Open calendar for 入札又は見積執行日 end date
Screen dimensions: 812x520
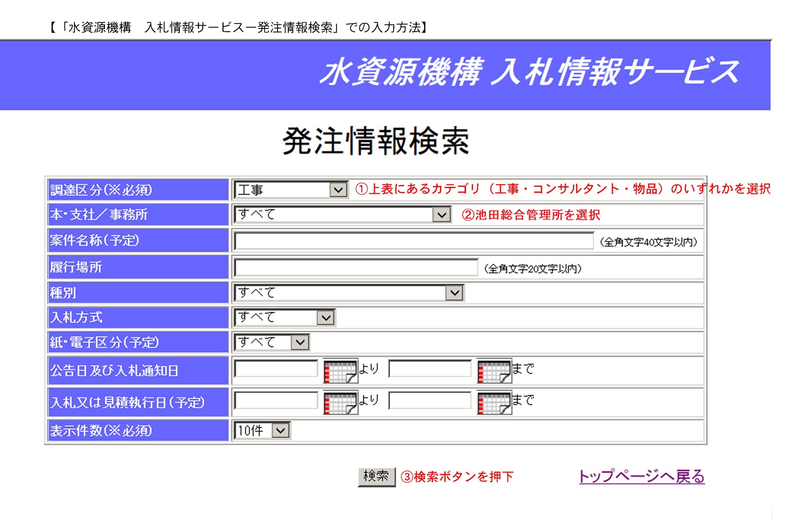pyautogui.click(x=494, y=403)
